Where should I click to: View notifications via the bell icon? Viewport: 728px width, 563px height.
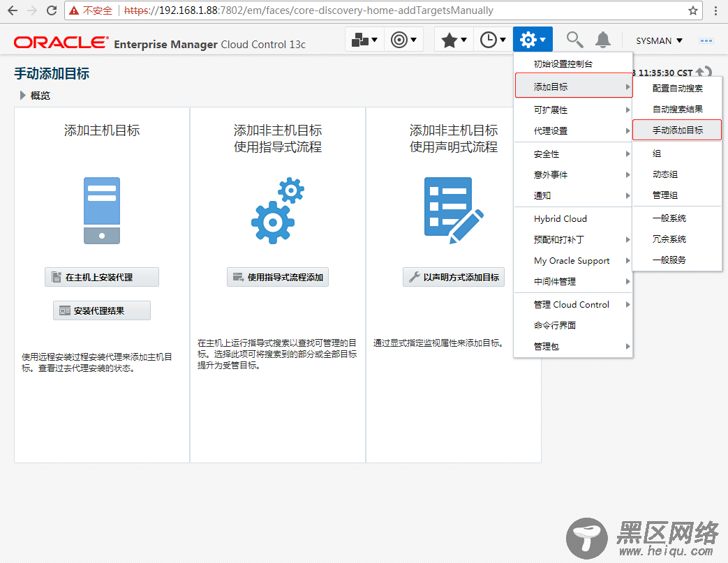(x=602, y=40)
